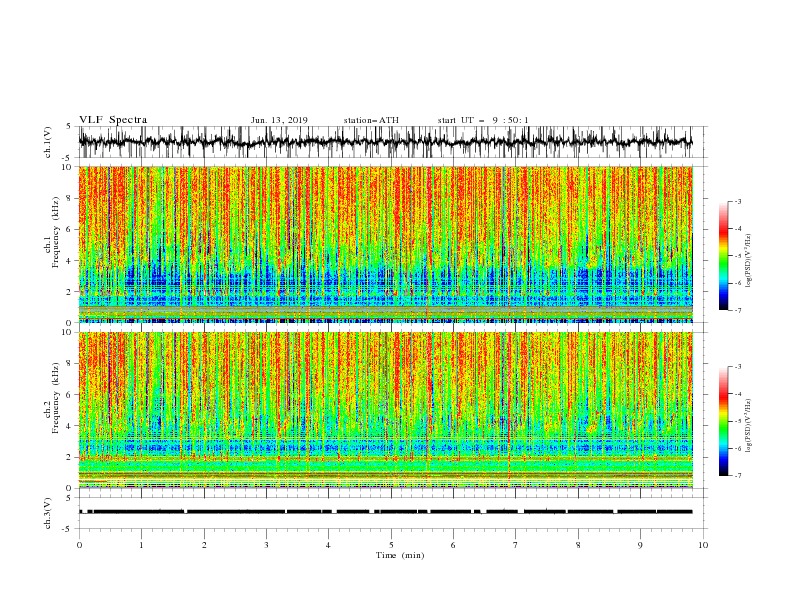Click the ch.1 colorbar log(PSD) label
792x612 pixels.
(748, 261)
